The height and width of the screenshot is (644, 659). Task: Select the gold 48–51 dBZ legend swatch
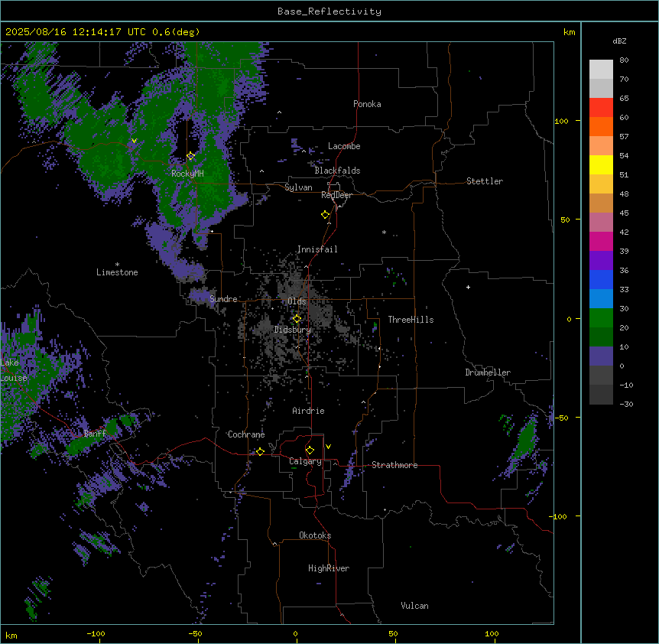(601, 184)
